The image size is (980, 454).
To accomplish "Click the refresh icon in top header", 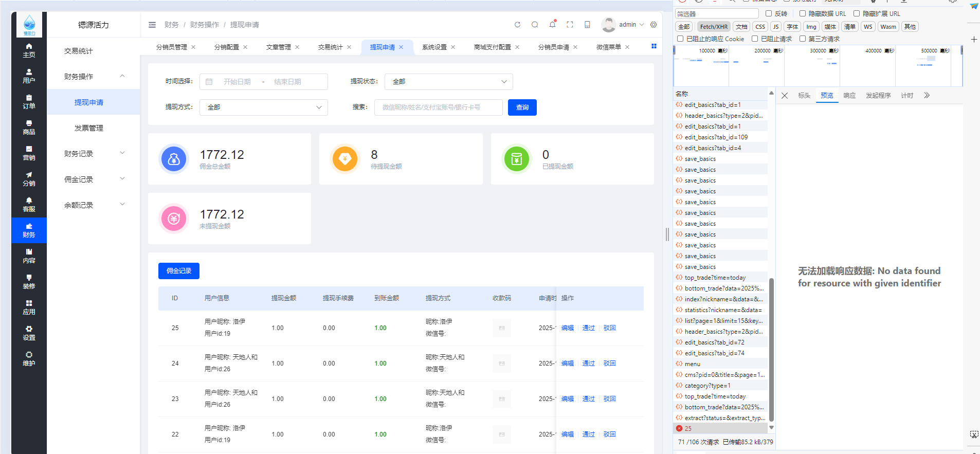I will [517, 25].
